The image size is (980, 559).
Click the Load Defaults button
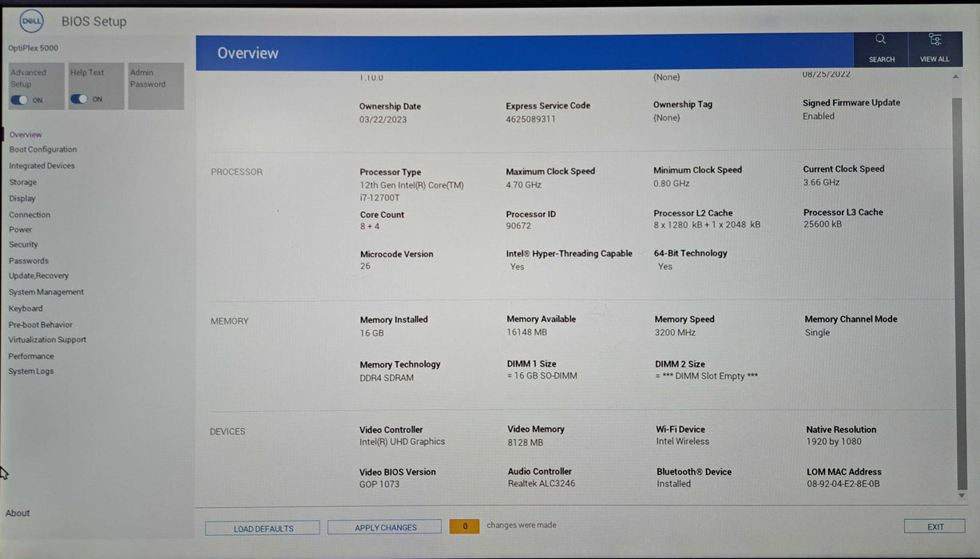pyautogui.click(x=263, y=528)
